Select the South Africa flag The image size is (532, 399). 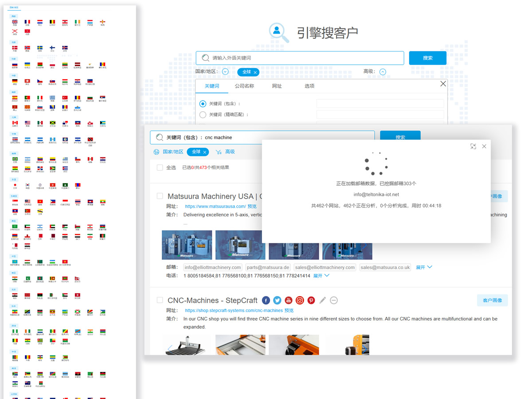pos(15,374)
